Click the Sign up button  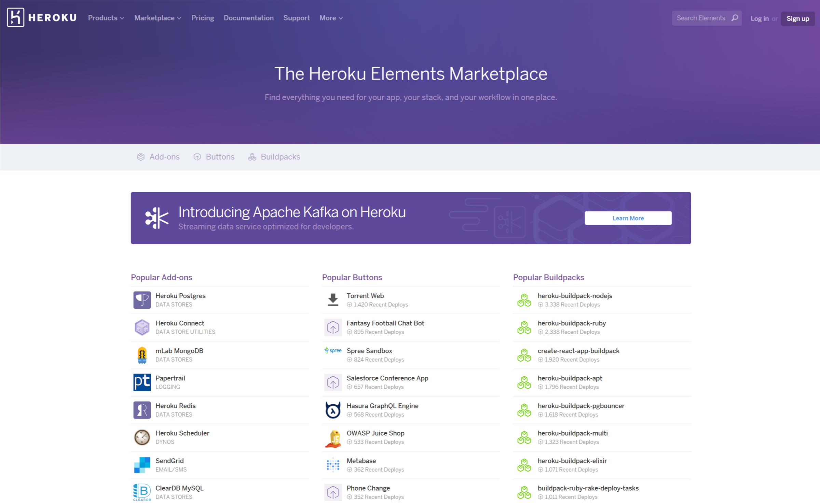pyautogui.click(x=797, y=18)
